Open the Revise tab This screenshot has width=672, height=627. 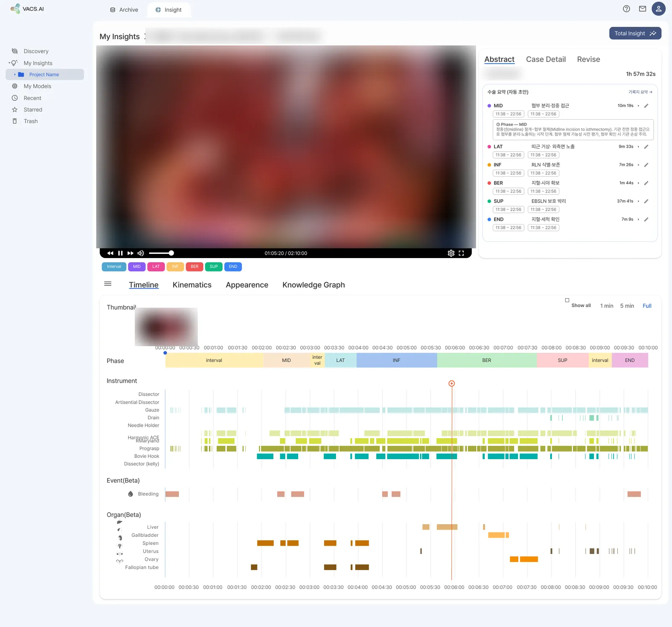click(588, 59)
